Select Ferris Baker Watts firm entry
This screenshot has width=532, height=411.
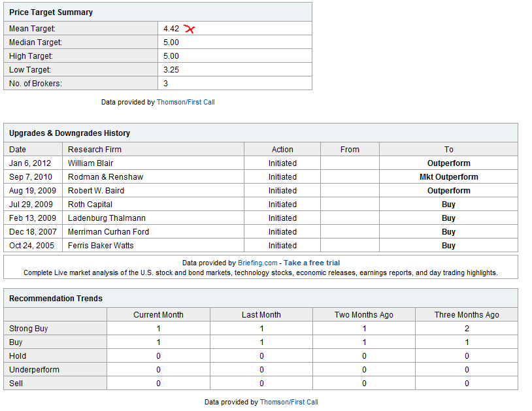click(101, 246)
